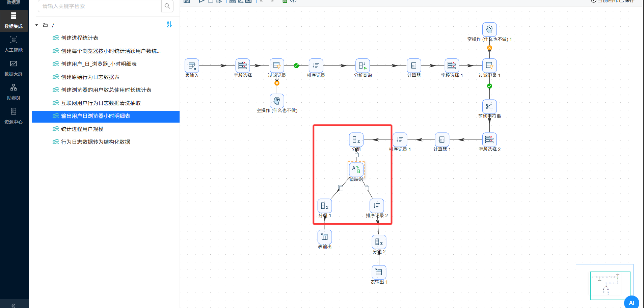Select the 分组 1 node
Screen dimensions: 644x308
coord(325,206)
